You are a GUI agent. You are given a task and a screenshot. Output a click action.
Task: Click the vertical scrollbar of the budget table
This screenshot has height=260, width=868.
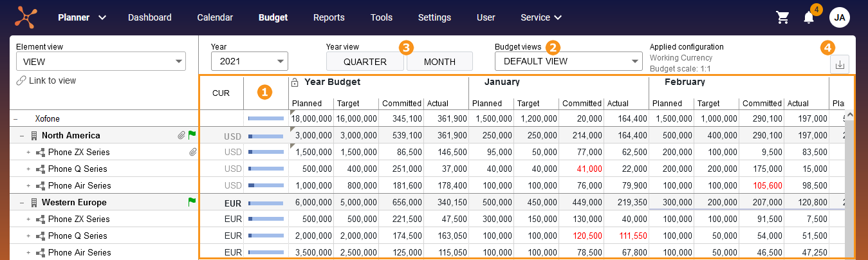(x=849, y=183)
